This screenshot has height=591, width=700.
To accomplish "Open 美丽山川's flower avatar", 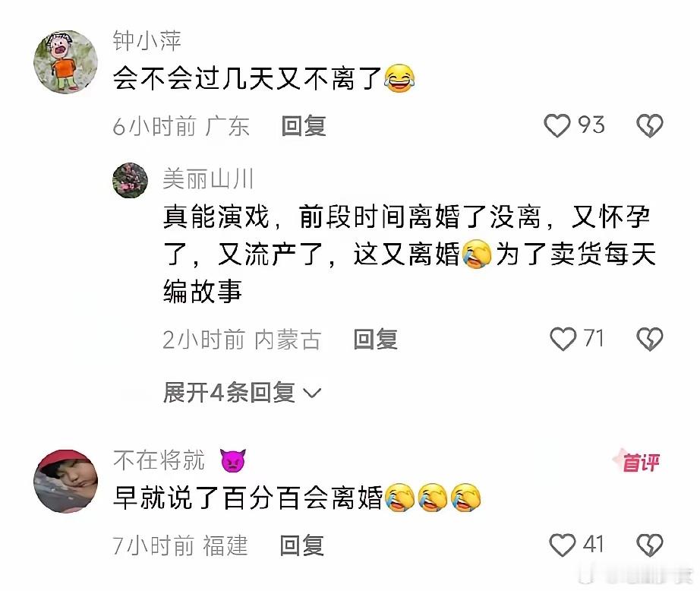I will (x=130, y=180).
